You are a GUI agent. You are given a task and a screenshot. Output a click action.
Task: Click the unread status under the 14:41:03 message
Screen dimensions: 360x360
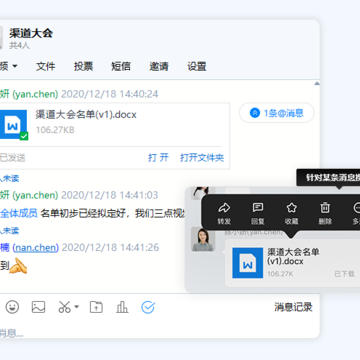click(x=9, y=231)
